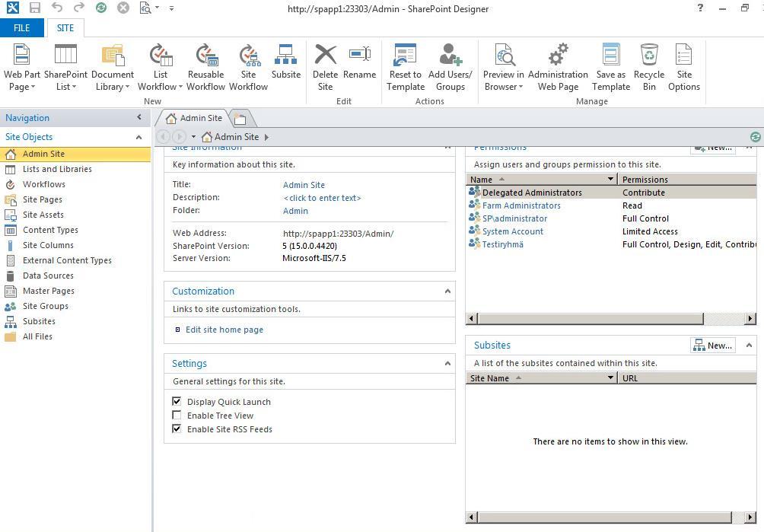The height and width of the screenshot is (532, 764).
Task: Collapse the Customization section
Action: pyautogui.click(x=447, y=291)
